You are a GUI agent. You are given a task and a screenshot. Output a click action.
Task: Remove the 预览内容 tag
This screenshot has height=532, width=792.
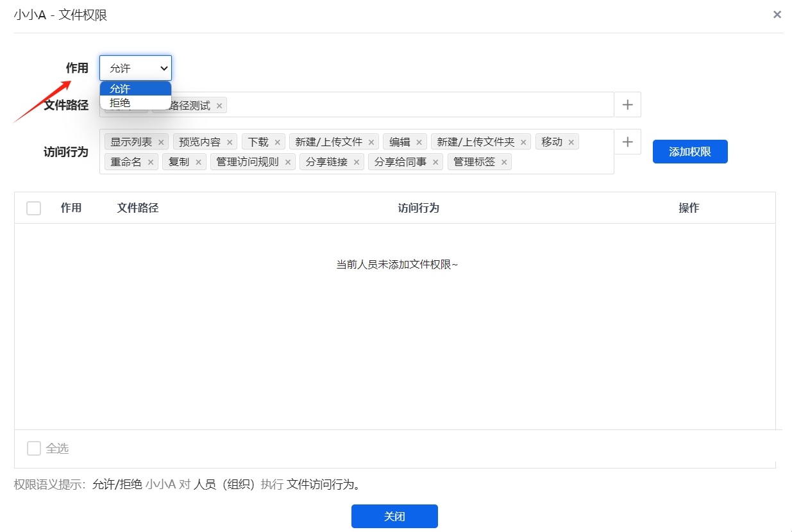point(230,142)
